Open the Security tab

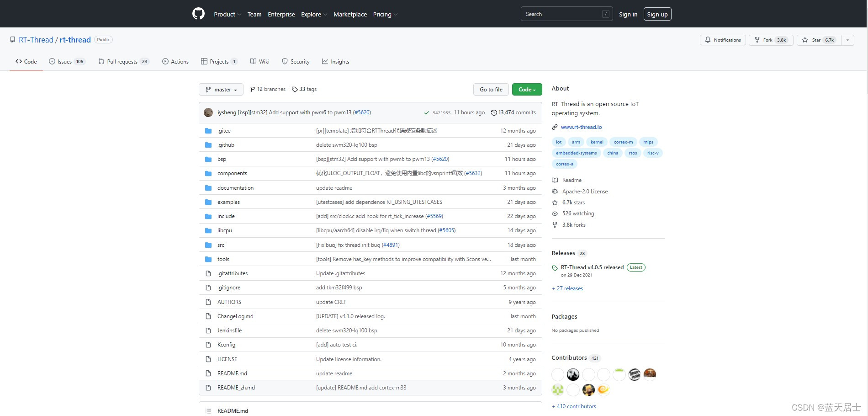(x=296, y=62)
